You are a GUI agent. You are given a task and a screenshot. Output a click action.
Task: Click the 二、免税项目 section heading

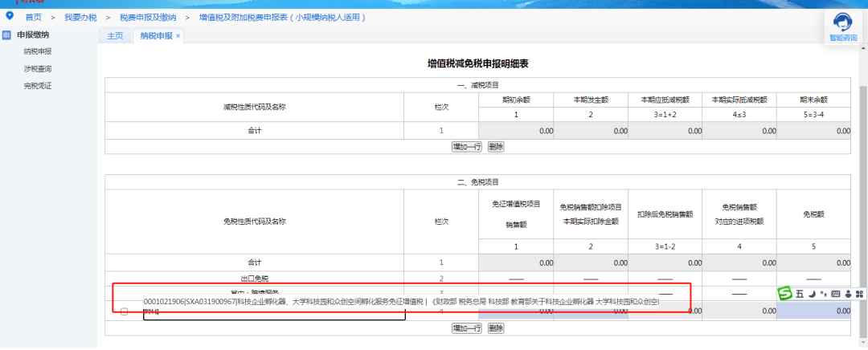tap(477, 182)
